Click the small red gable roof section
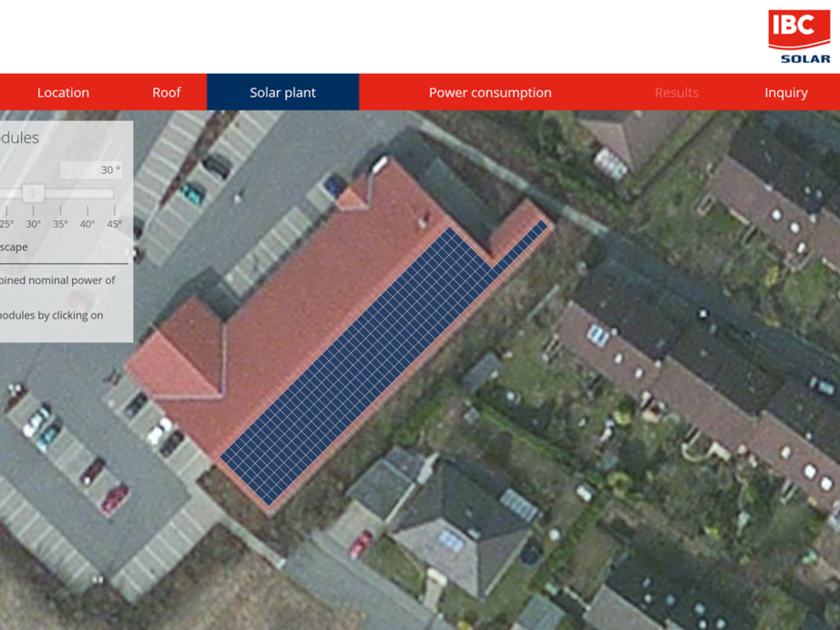 [x=352, y=199]
